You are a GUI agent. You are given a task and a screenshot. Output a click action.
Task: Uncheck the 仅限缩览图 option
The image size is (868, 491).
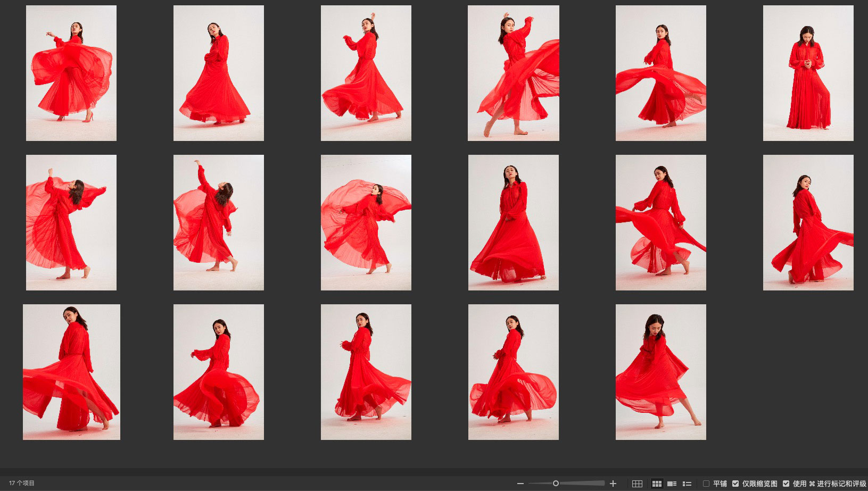[x=735, y=484]
